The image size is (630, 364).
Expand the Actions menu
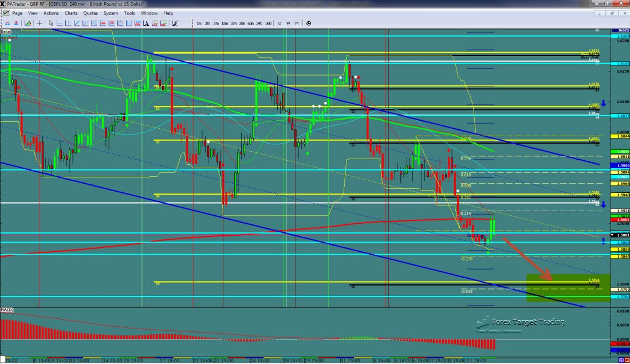tap(51, 13)
